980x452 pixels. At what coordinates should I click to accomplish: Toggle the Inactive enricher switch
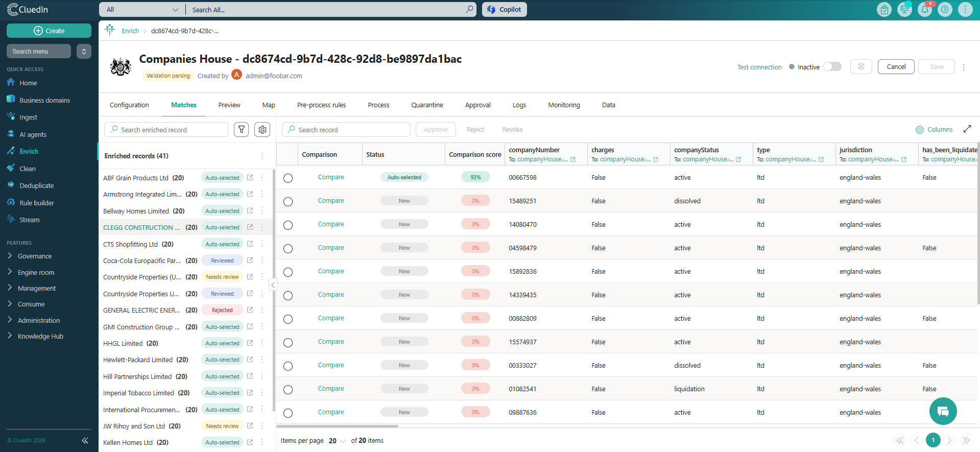point(832,67)
